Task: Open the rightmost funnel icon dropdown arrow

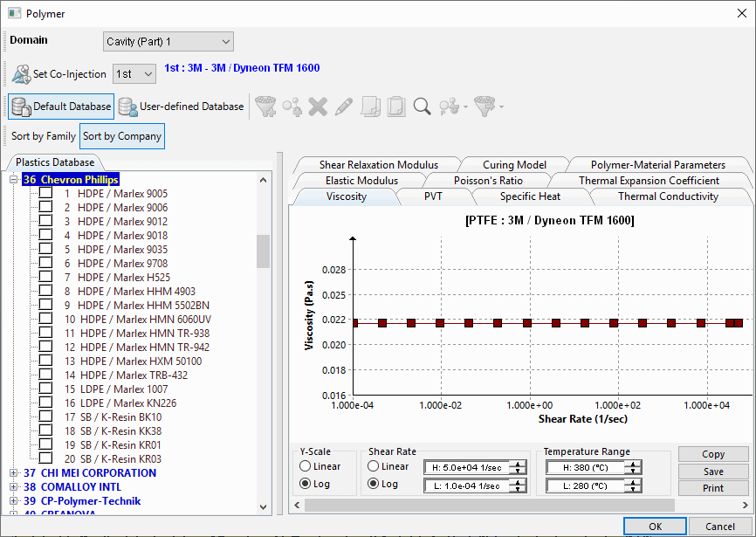Action: 501,107
